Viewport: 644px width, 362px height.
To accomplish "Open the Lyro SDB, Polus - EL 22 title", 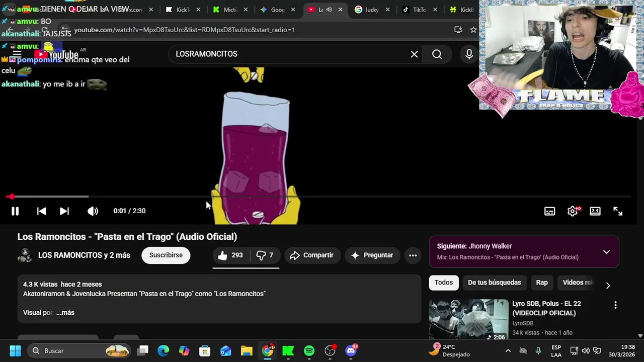I will pyautogui.click(x=546, y=308).
